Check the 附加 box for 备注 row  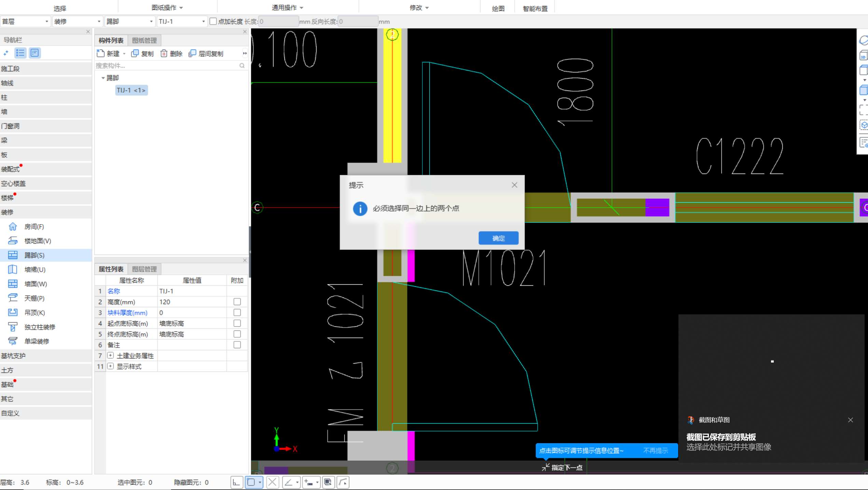[x=237, y=345]
